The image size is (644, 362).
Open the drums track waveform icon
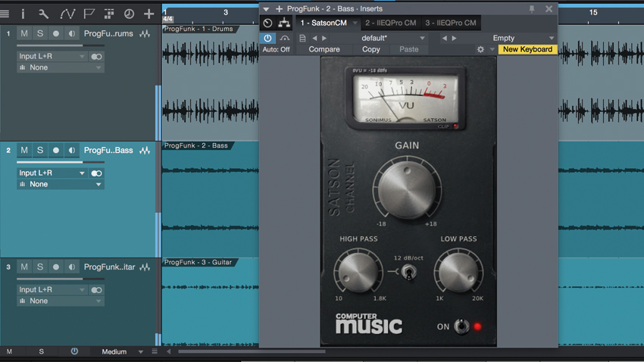point(145,33)
